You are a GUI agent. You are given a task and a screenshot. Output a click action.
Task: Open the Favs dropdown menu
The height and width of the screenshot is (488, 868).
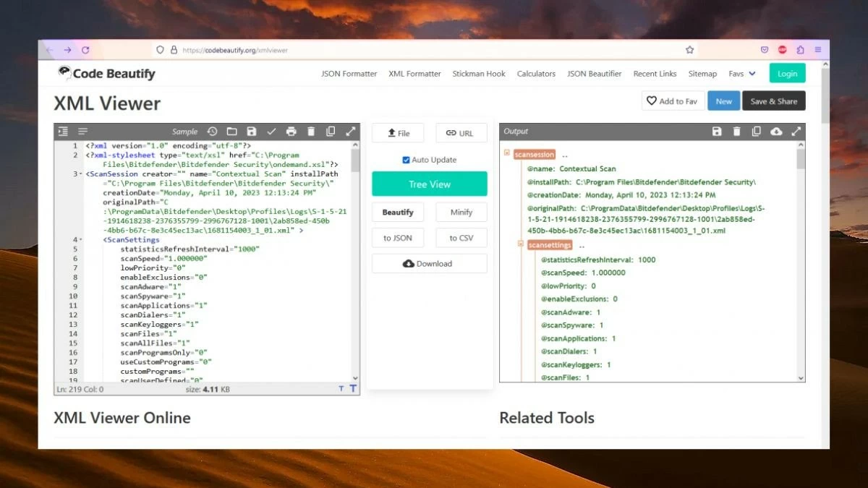741,73
